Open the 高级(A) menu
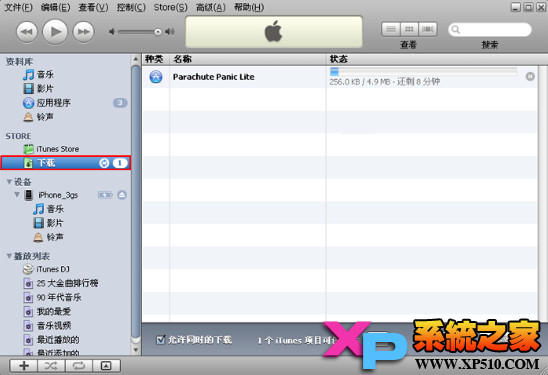 (210, 7)
